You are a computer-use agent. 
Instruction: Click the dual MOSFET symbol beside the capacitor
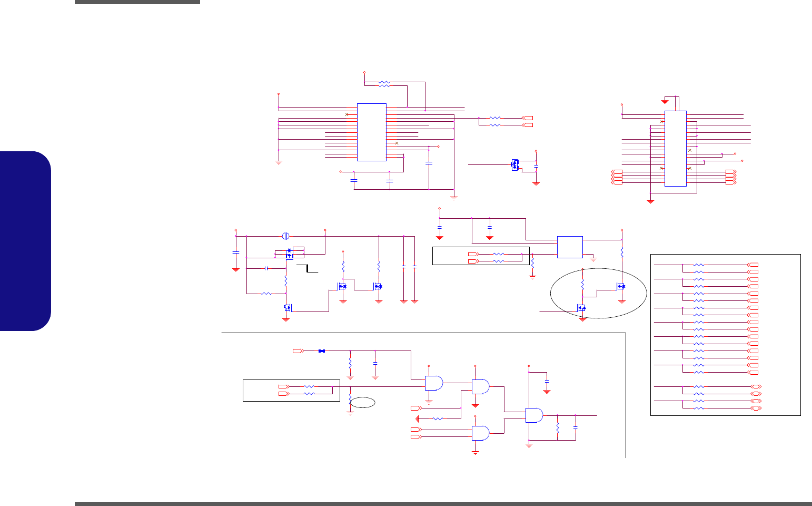(514, 164)
